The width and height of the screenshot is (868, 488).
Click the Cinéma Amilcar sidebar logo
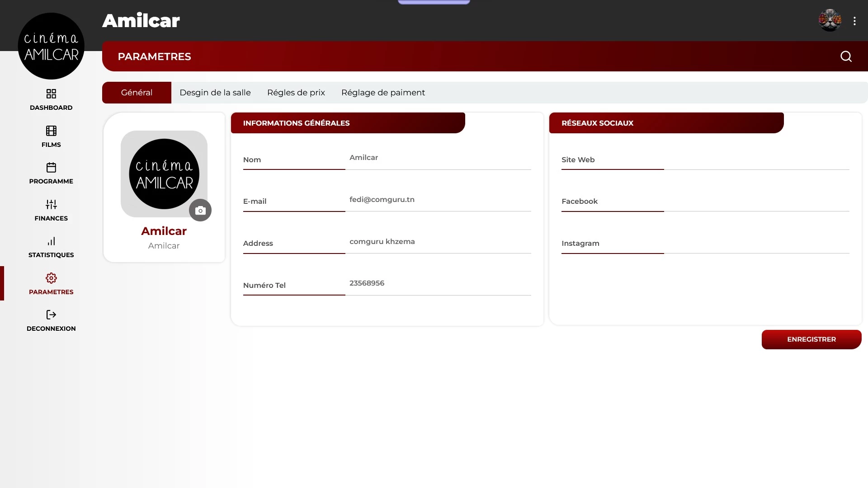pyautogui.click(x=51, y=46)
